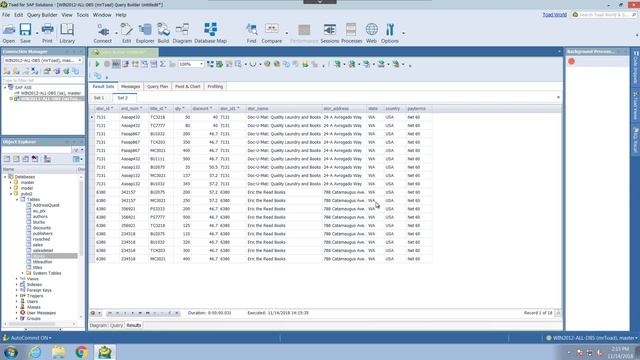The image size is (640, 360).
Task: Open the Sessions tool
Action: pyautogui.click(x=329, y=33)
